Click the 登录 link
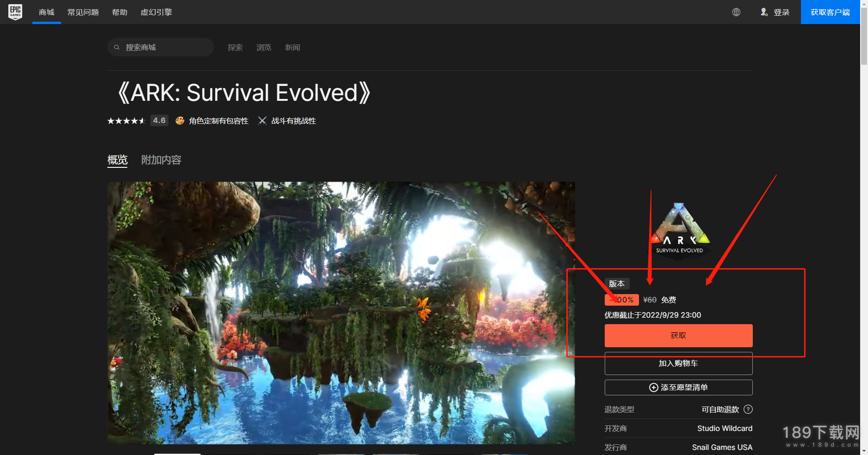This screenshot has width=868, height=455. click(781, 12)
